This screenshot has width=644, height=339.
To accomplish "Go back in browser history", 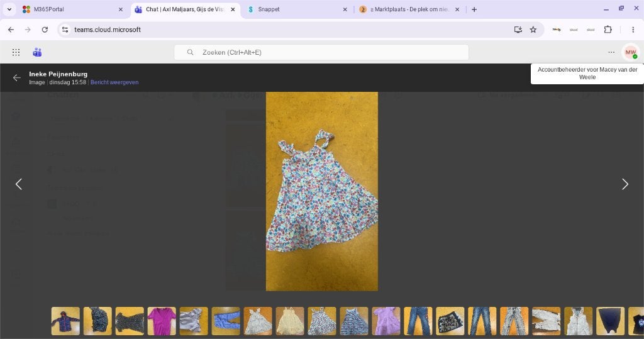I will [x=11, y=30].
